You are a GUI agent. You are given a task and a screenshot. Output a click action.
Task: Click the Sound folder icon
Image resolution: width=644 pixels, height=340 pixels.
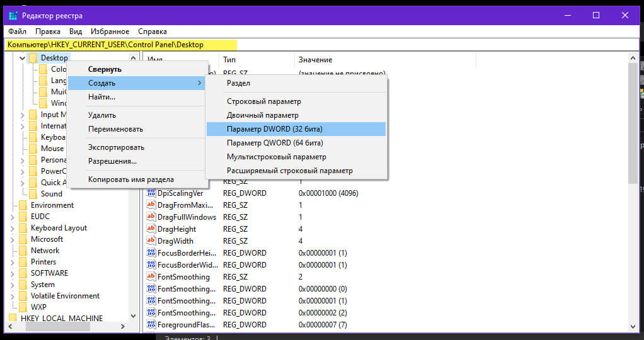pos(33,194)
